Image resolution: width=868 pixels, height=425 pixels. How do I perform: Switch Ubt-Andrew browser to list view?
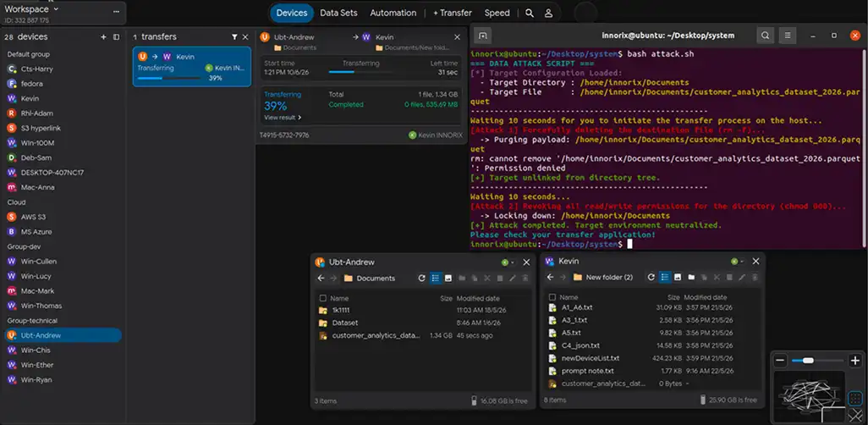436,279
